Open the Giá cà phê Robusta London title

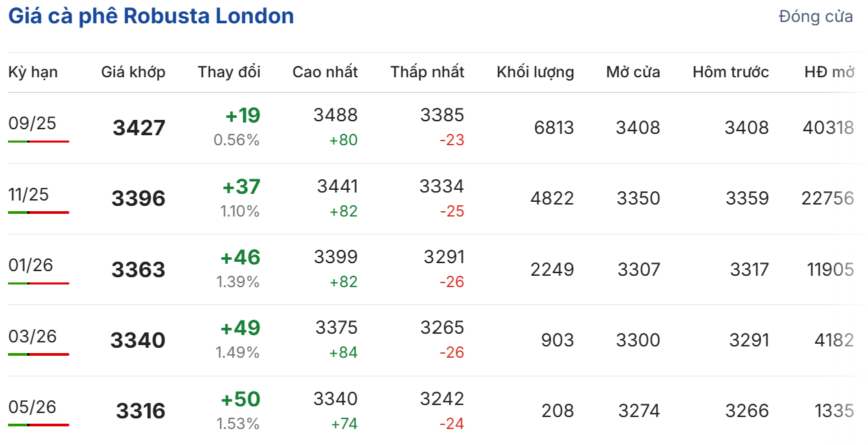151,16
